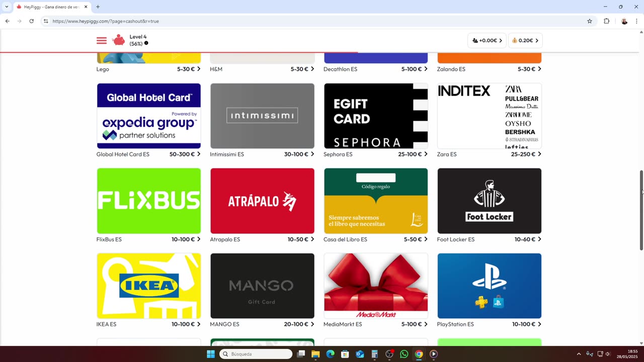Open the browser extensions puzzle icon

pyautogui.click(x=606, y=21)
